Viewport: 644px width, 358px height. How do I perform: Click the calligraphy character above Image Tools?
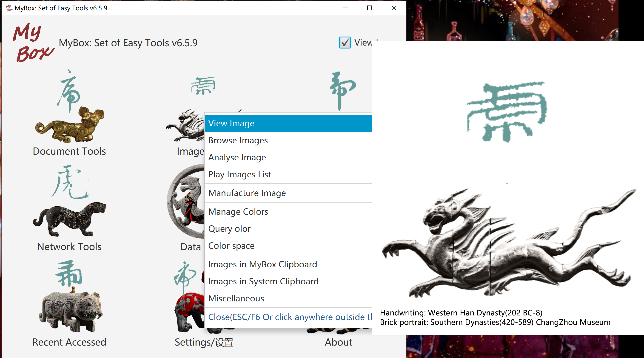tap(203, 86)
